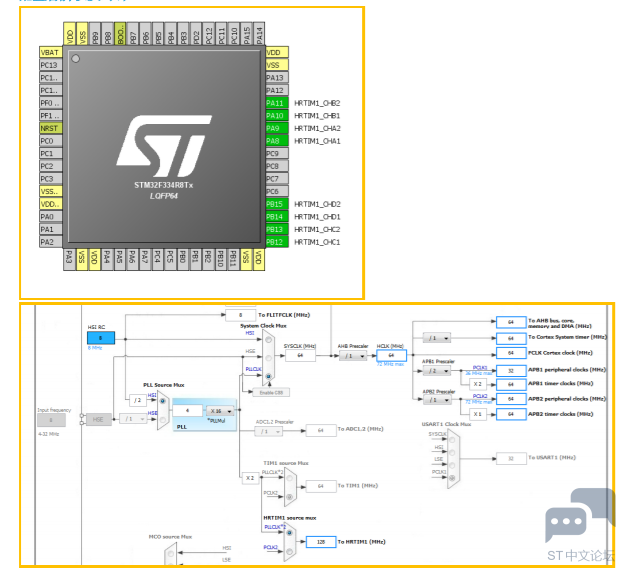The height and width of the screenshot is (571, 624).
Task: Click the PC3 pin
Action: (51, 179)
